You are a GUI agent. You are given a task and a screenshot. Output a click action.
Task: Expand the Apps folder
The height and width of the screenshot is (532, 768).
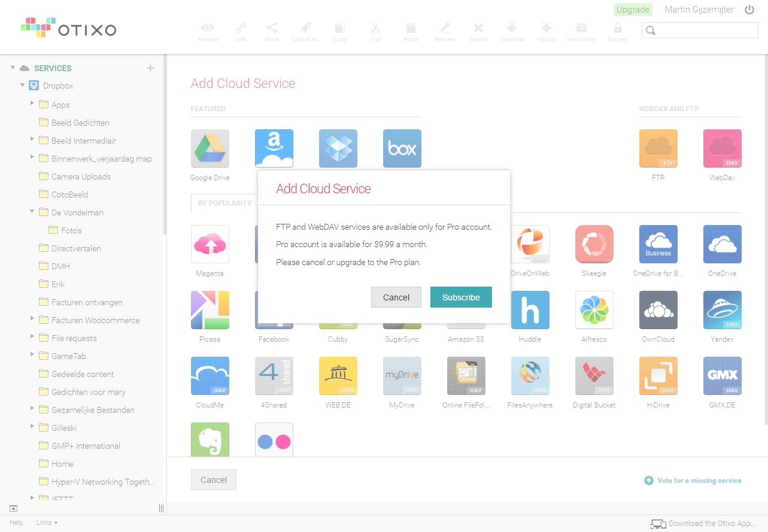coord(32,104)
